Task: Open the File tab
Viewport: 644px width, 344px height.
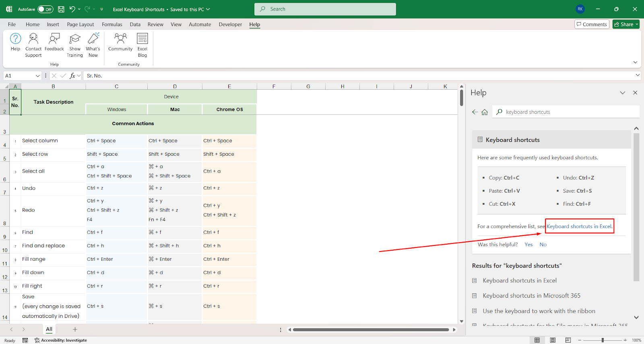Action: [x=12, y=24]
